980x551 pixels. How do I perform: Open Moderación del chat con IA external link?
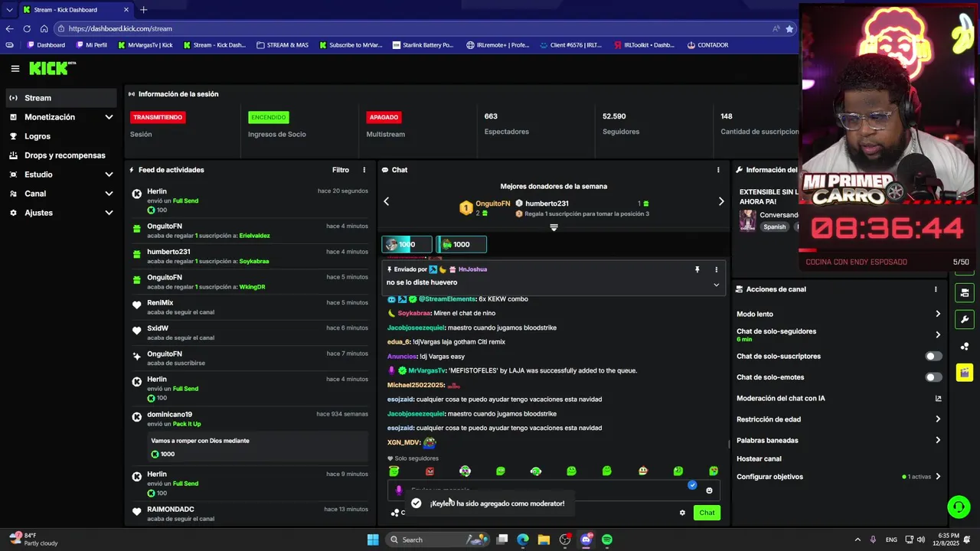tap(938, 398)
